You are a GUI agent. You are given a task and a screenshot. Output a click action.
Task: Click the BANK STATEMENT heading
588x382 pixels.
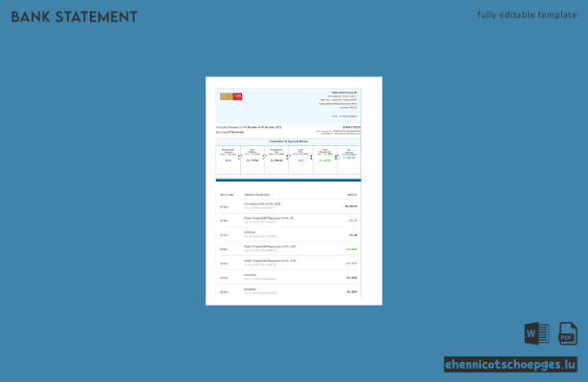[75, 17]
